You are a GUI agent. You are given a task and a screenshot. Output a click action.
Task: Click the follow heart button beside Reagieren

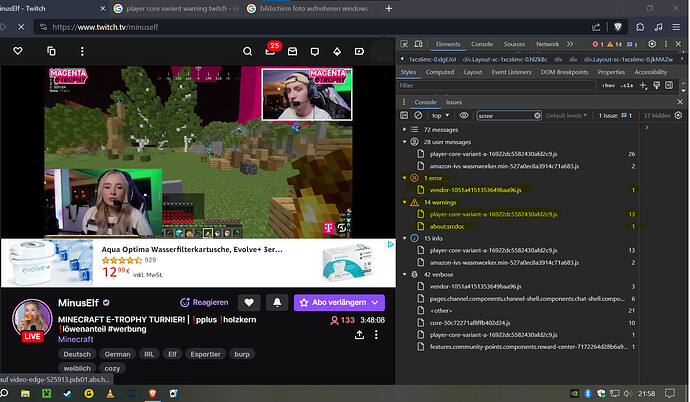point(249,303)
